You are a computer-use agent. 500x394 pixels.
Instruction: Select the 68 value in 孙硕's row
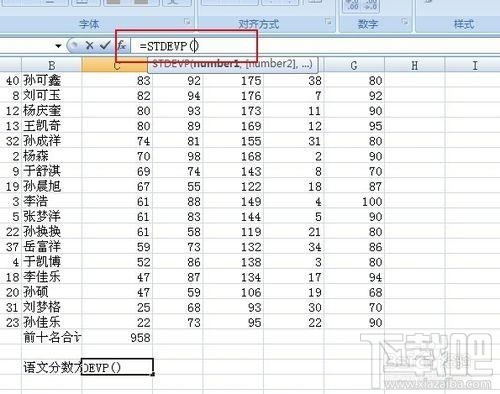354,292
